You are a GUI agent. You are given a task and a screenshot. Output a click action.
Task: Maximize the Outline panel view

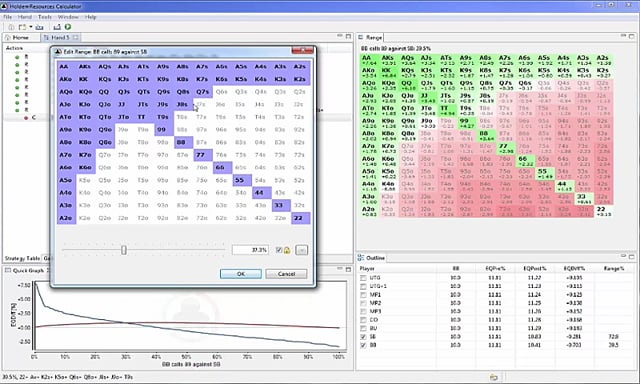(x=632, y=256)
